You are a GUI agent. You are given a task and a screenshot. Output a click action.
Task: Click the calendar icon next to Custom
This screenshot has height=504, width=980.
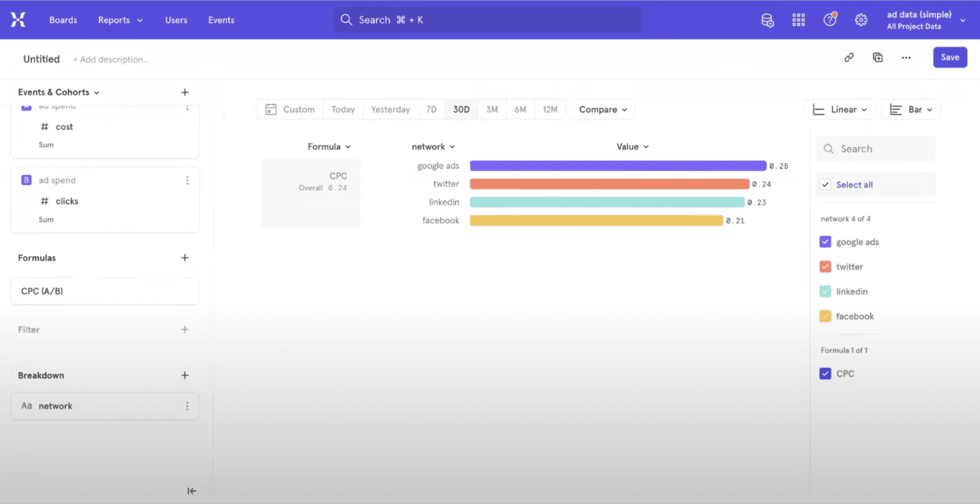(x=271, y=109)
